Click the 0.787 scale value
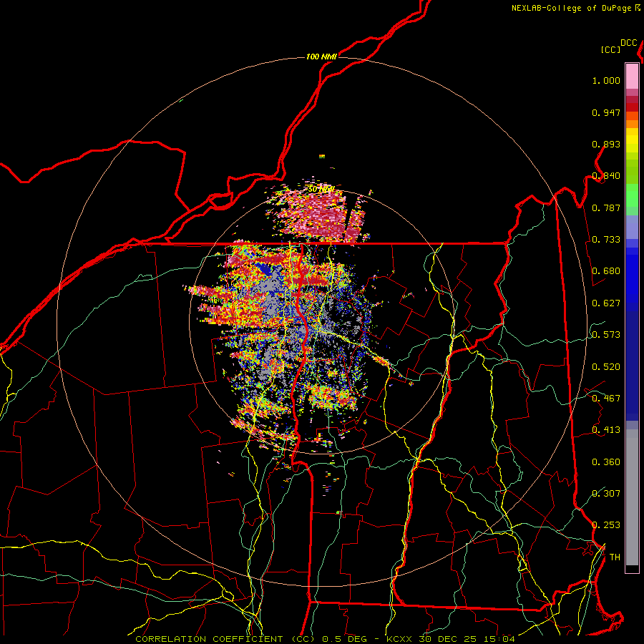644x644 pixels. [606, 208]
